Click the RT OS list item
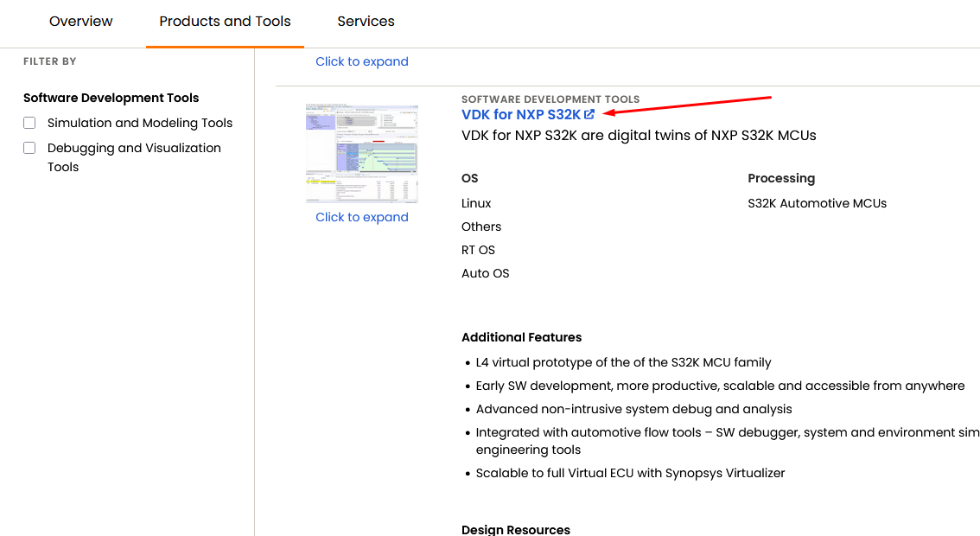This screenshot has width=980, height=536. 478,250
